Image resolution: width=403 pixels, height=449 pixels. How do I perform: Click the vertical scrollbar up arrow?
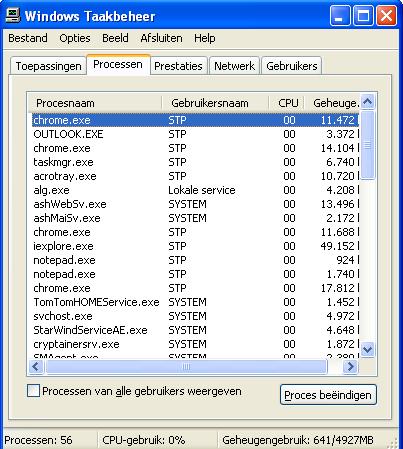coord(368,102)
